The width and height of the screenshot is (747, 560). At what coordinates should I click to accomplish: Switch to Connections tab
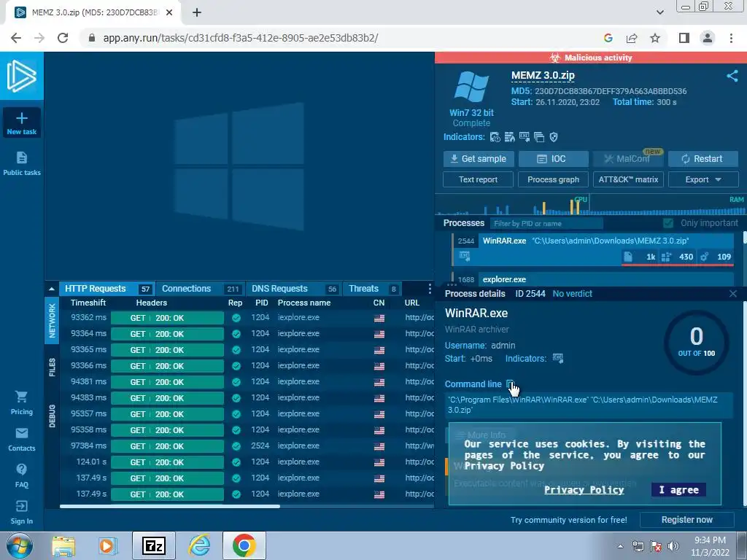coord(201,289)
